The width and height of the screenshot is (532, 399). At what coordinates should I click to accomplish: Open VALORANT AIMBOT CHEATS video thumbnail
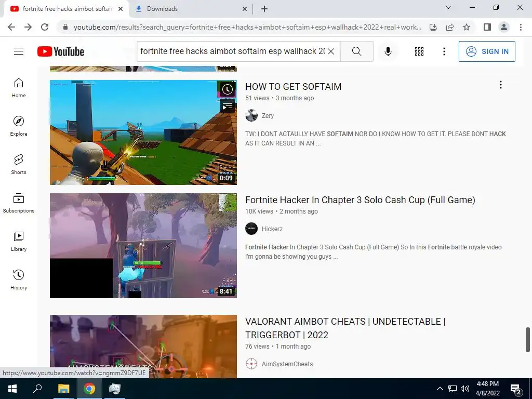click(143, 347)
